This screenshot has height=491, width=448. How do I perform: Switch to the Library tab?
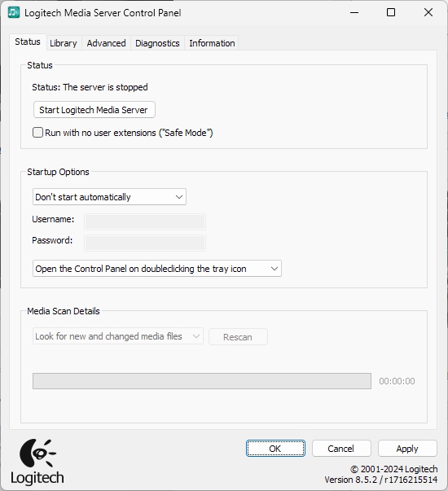tap(64, 43)
